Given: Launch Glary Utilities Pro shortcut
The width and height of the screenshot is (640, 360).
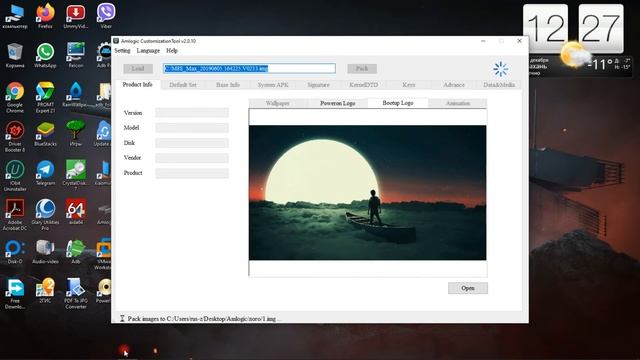Looking at the screenshot, I should pos(45,215).
